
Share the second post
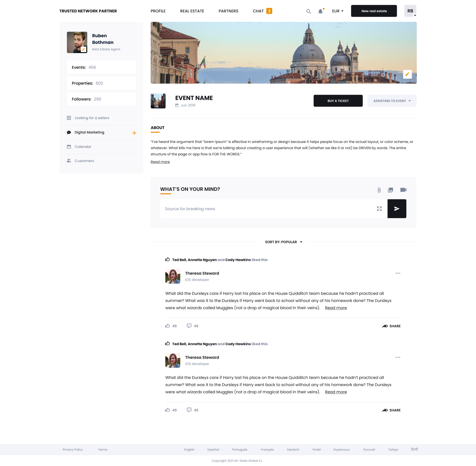click(x=392, y=410)
